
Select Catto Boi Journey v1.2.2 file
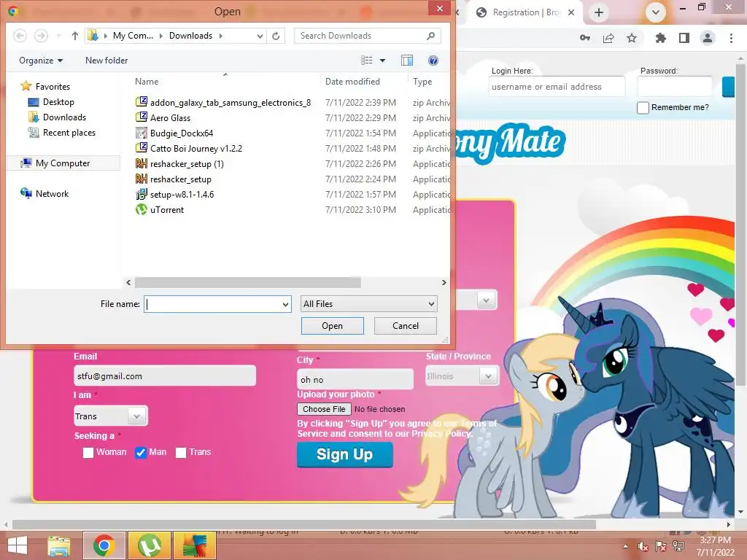click(196, 149)
